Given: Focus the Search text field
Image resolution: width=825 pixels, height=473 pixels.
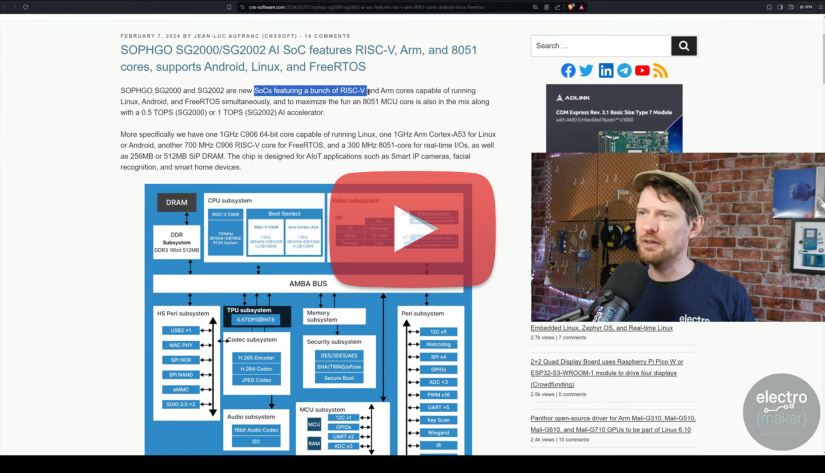Looking at the screenshot, I should (x=601, y=46).
